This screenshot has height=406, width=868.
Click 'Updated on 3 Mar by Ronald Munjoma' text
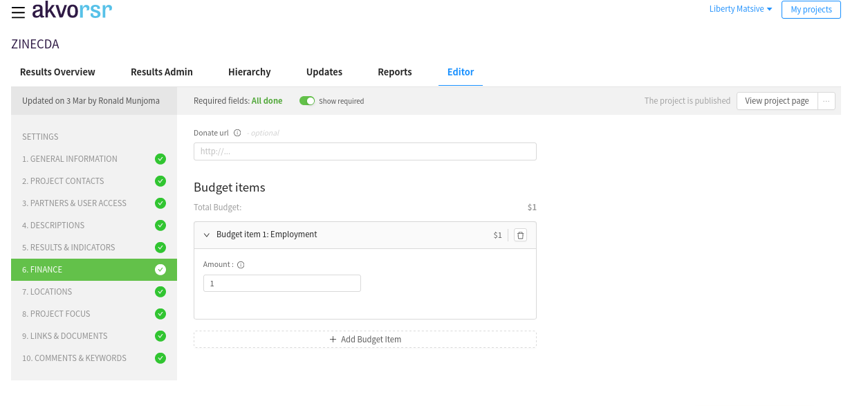point(91,101)
